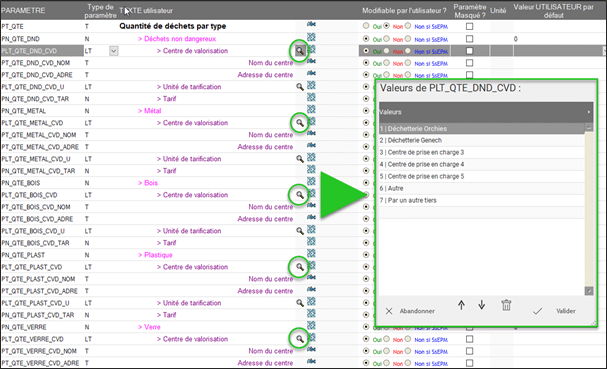Click magnifier on PLT_QTE_VERRE_CVD row

300,339
